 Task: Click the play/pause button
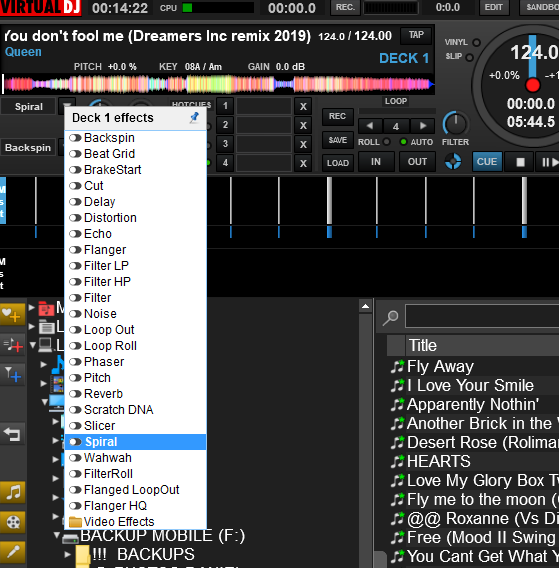click(548, 162)
